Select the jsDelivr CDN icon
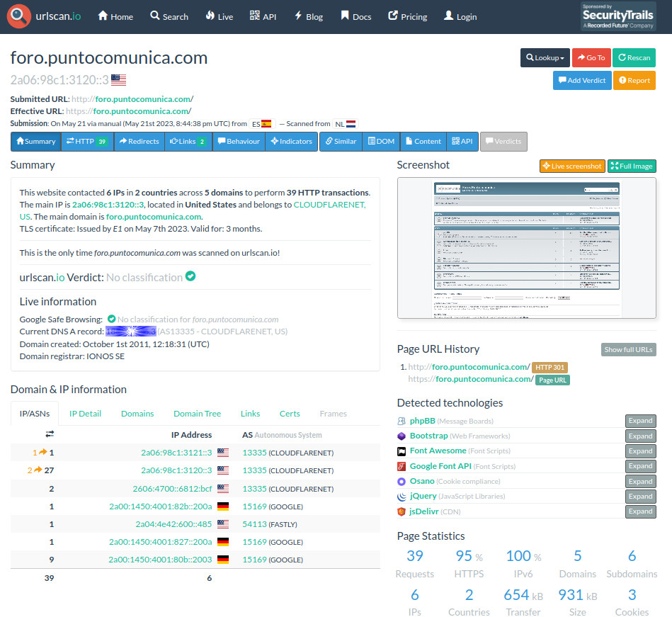The height and width of the screenshot is (617, 672). click(x=402, y=511)
